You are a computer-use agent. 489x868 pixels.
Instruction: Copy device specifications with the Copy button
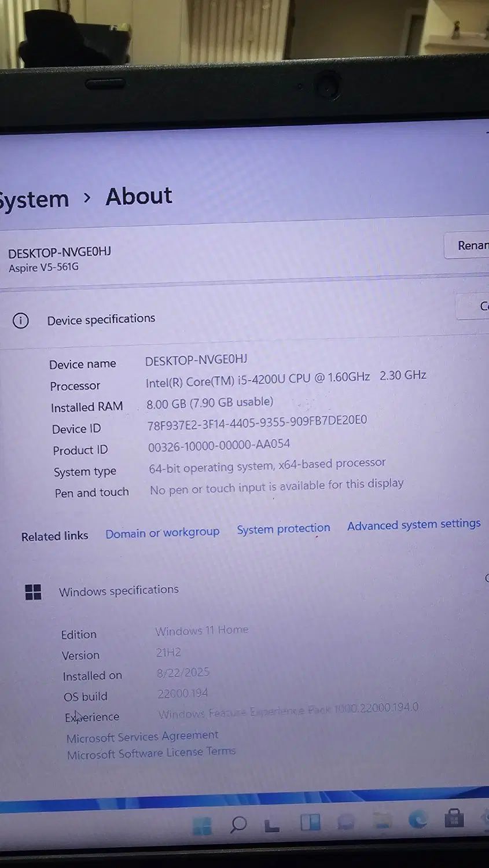click(473, 306)
